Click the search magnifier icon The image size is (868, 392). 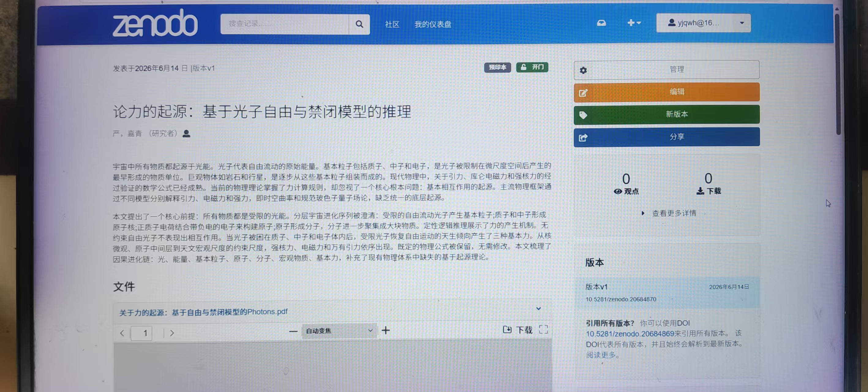click(x=359, y=24)
